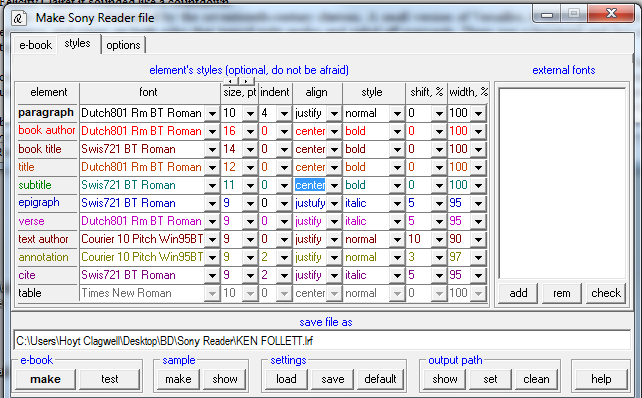Viewport: 642px width, 398px height.
Task: Click the book author element label
Action: coord(47,131)
